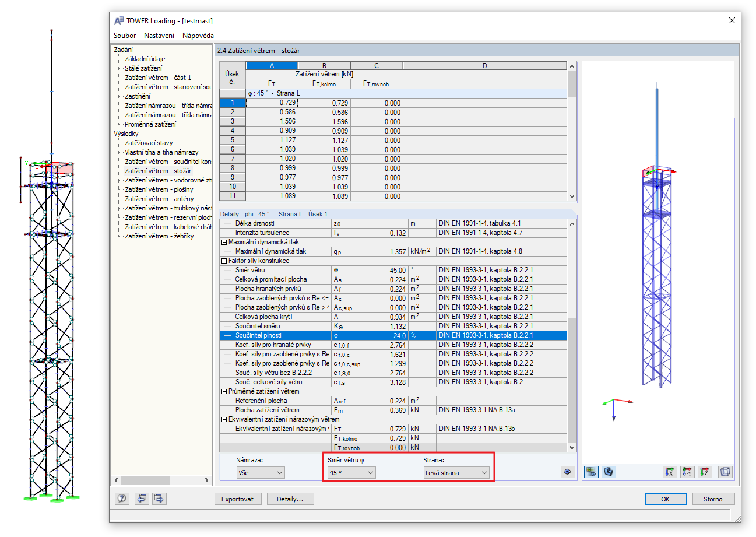This screenshot has width=756, height=537.
Task: Set view in -Y direction
Action: (688, 472)
